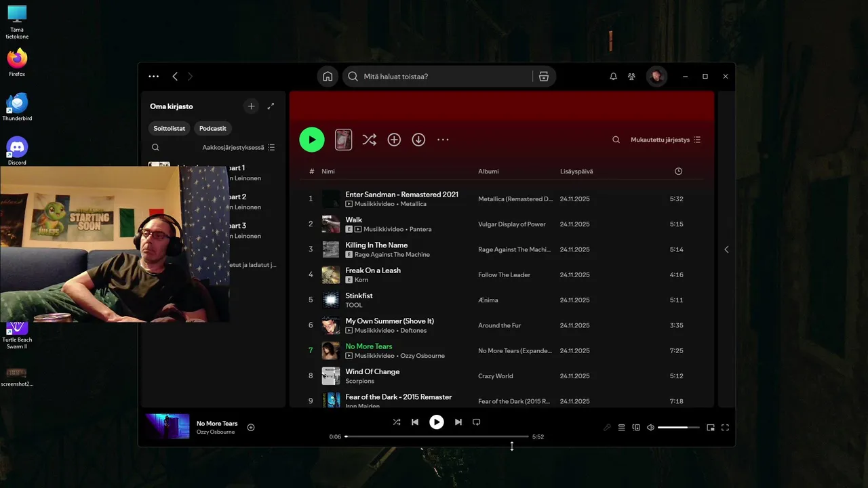Open the lyrics microphone icon
868x488 pixels.
[x=607, y=428]
